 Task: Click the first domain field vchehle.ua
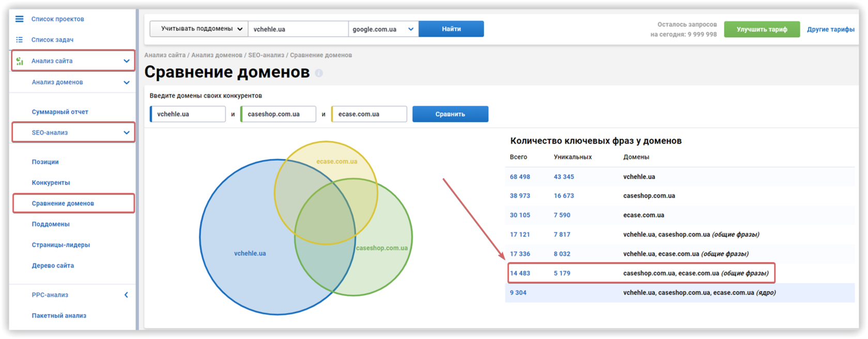coord(188,114)
